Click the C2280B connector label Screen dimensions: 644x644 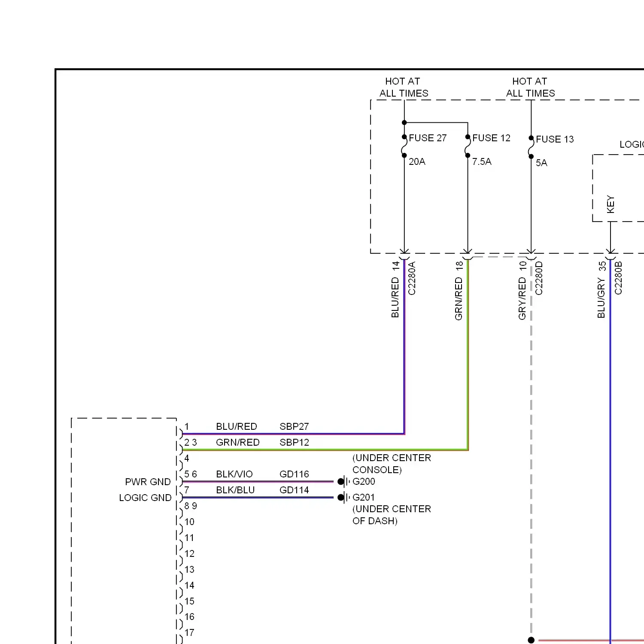pyautogui.click(x=618, y=278)
